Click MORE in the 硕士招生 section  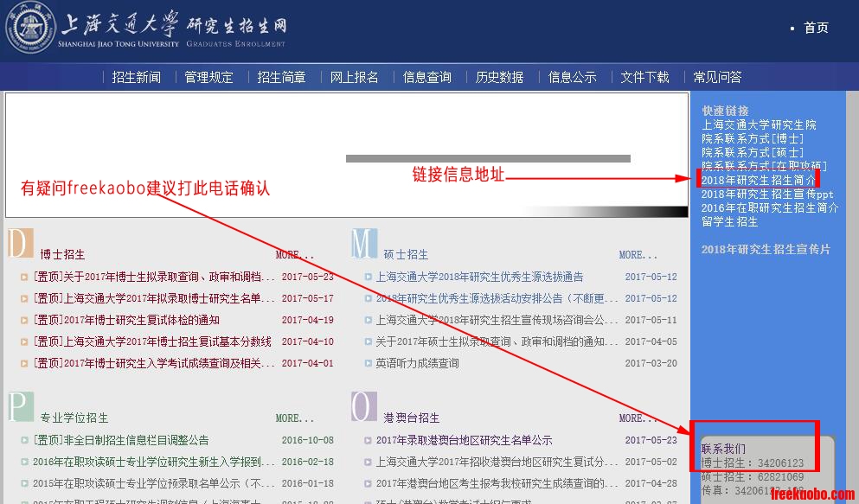tap(638, 255)
